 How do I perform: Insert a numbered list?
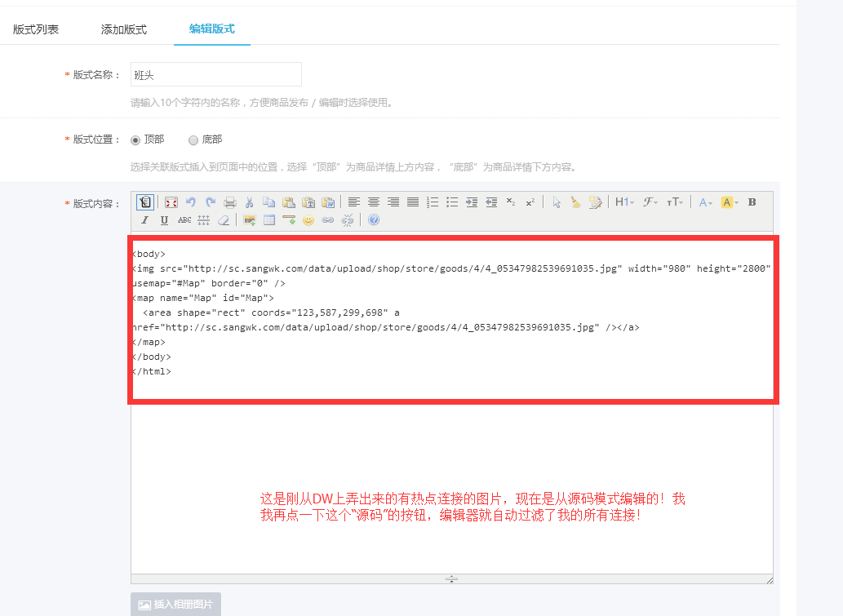coord(433,202)
